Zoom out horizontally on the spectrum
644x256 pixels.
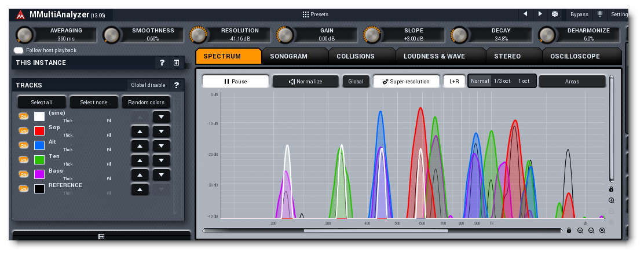click(591, 231)
